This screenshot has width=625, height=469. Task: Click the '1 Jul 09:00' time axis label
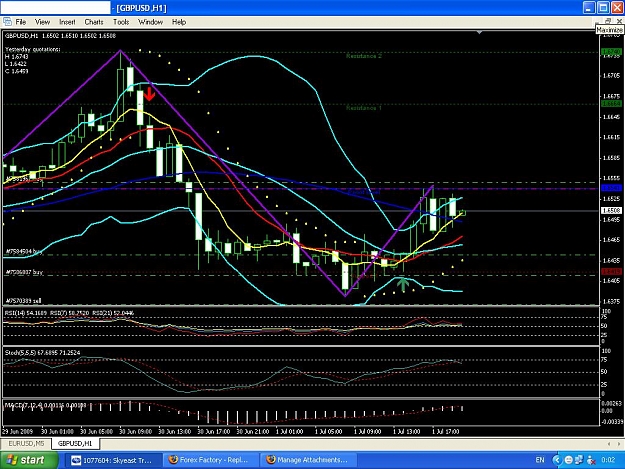[x=368, y=431]
